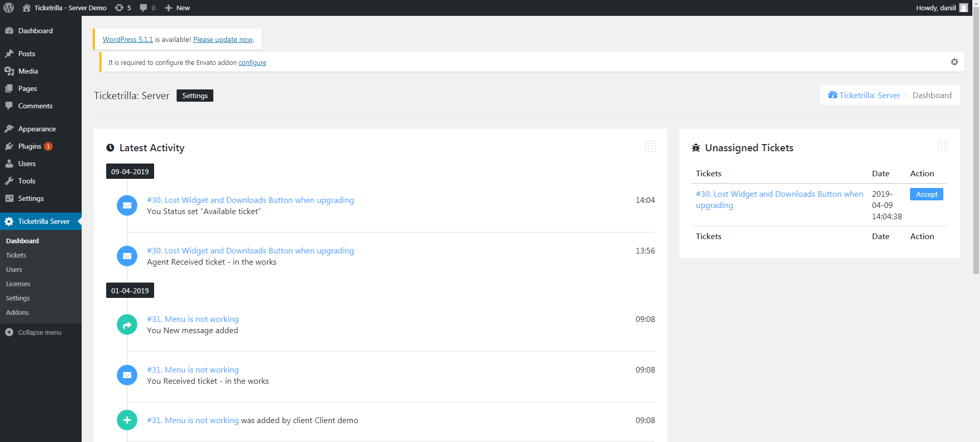Click the configure link for Envato addon
Viewport: 980px width, 442px height.
pos(252,62)
